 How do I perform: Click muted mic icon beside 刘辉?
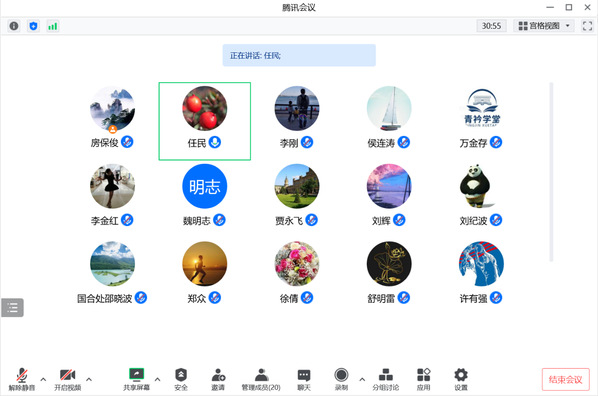[399, 220]
